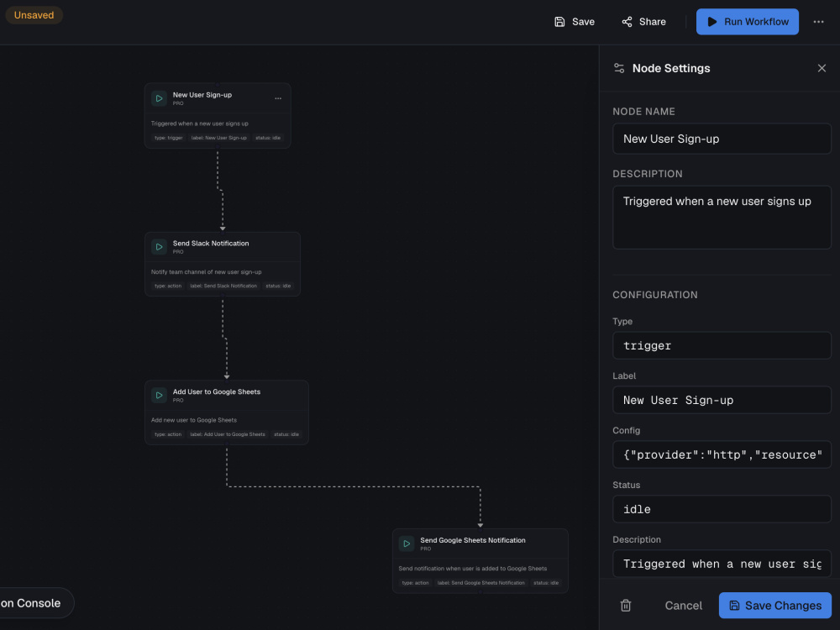Click the Status field showing idle
Screen dimensions: 840x630
point(722,510)
